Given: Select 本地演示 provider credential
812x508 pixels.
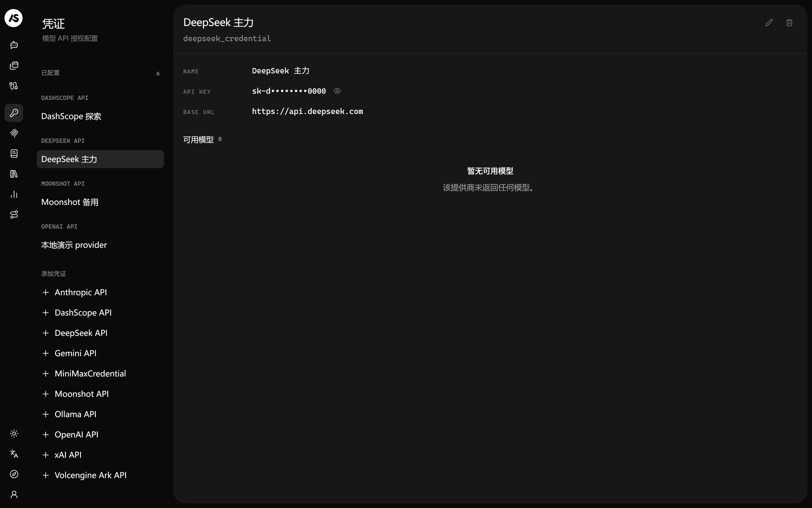Looking at the screenshot, I should pyautogui.click(x=100, y=245).
